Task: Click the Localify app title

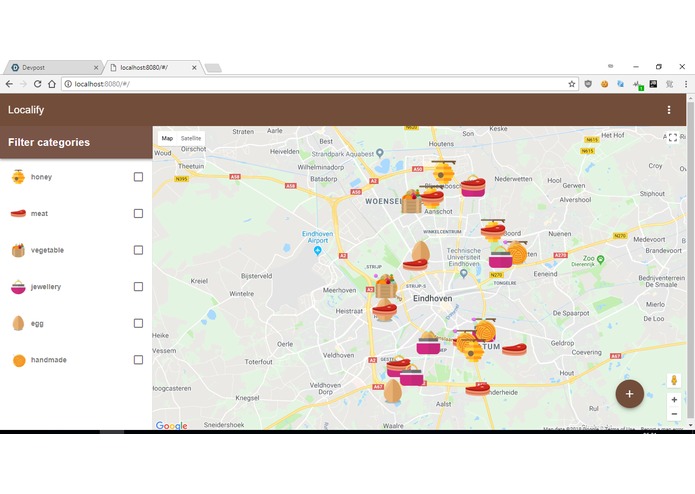Action: (26, 110)
